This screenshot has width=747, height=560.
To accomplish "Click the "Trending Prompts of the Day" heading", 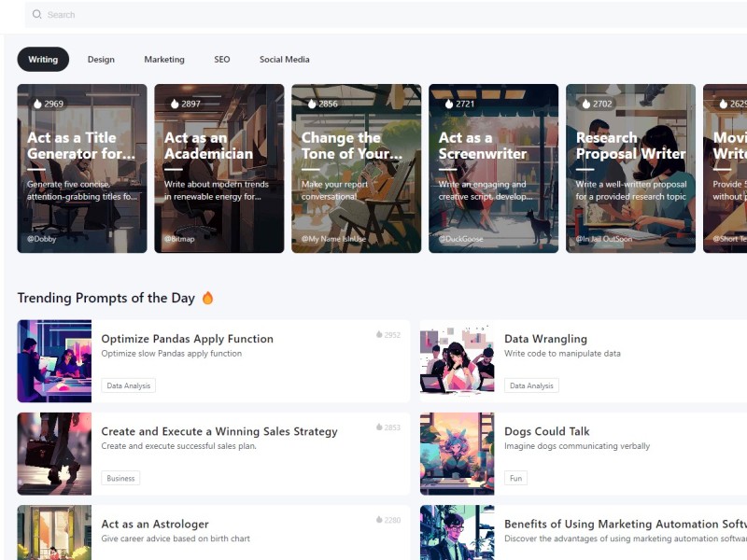I will [106, 298].
